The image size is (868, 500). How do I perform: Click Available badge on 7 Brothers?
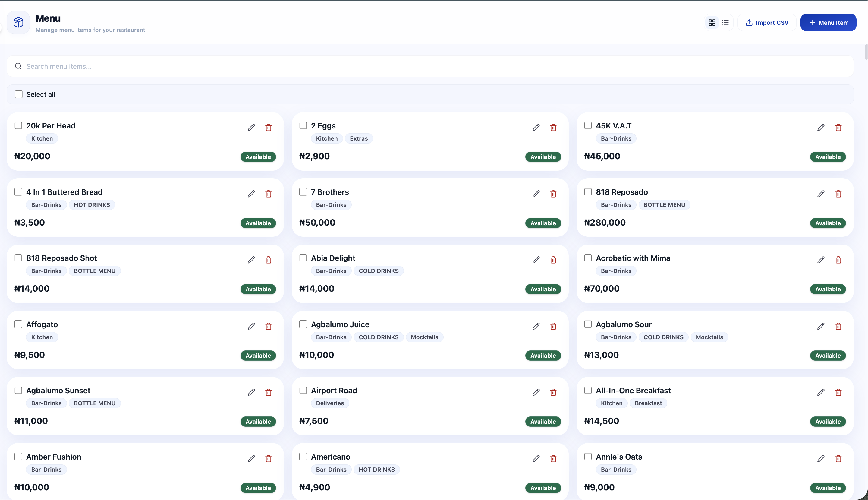(543, 223)
